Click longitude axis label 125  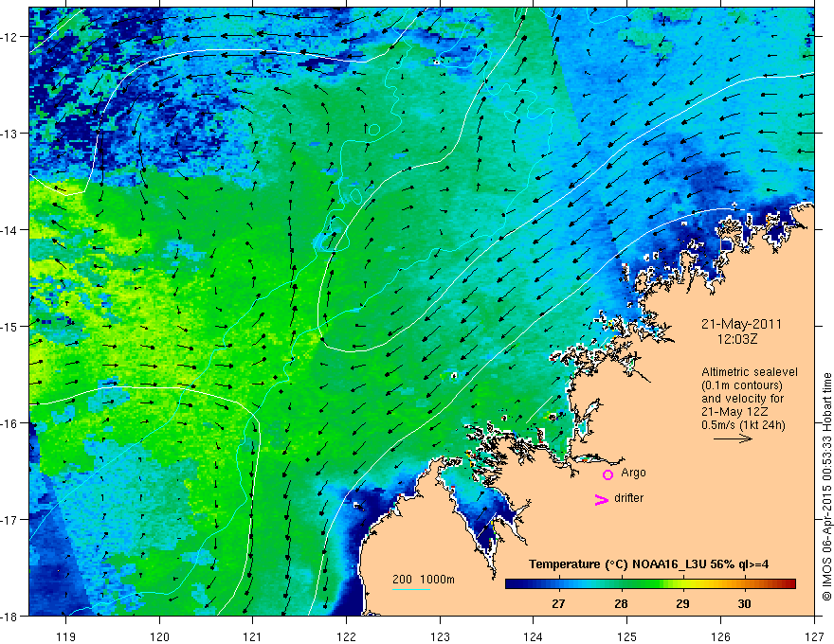click(x=627, y=636)
